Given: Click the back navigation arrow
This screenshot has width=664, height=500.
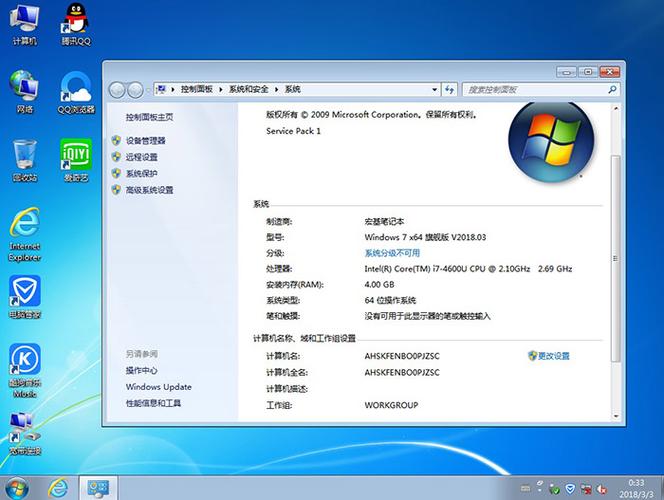Looking at the screenshot, I should [117, 90].
